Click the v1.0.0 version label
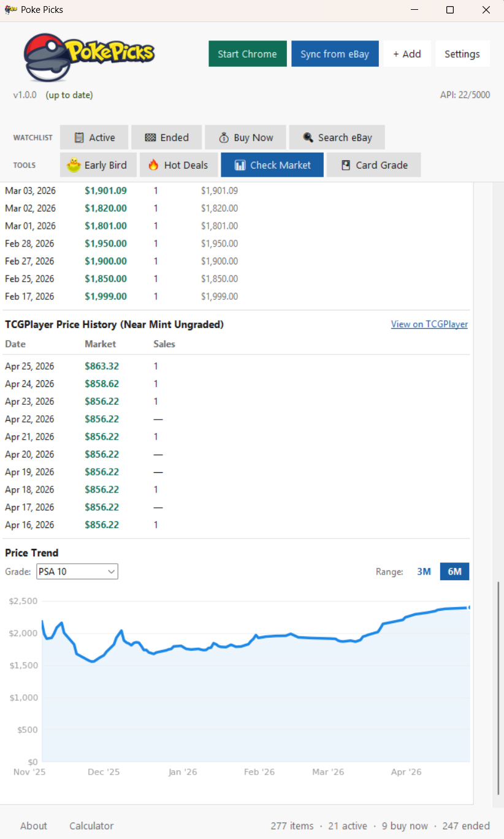504x839 pixels. point(25,95)
